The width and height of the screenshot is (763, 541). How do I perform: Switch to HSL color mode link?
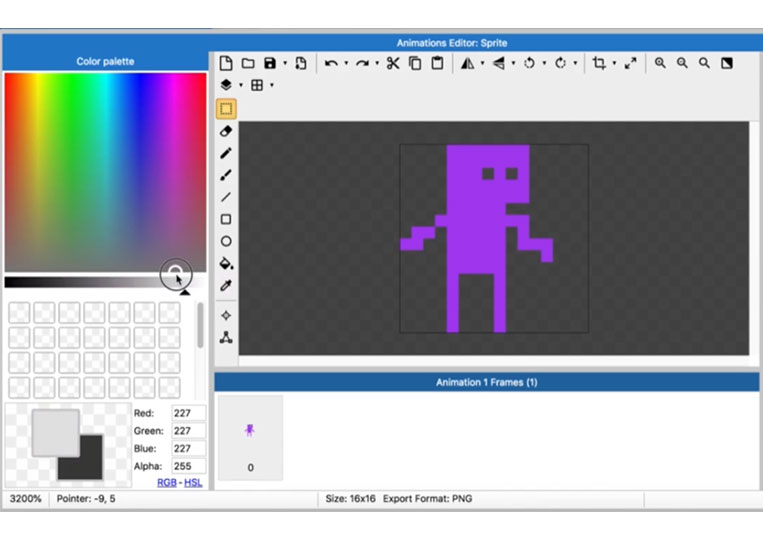click(193, 483)
